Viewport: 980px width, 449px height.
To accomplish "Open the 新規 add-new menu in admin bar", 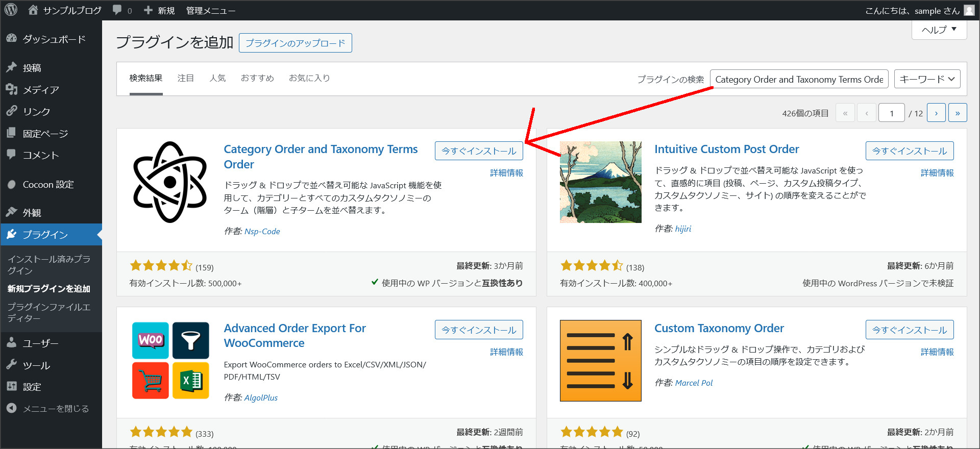I will pyautogui.click(x=159, y=10).
